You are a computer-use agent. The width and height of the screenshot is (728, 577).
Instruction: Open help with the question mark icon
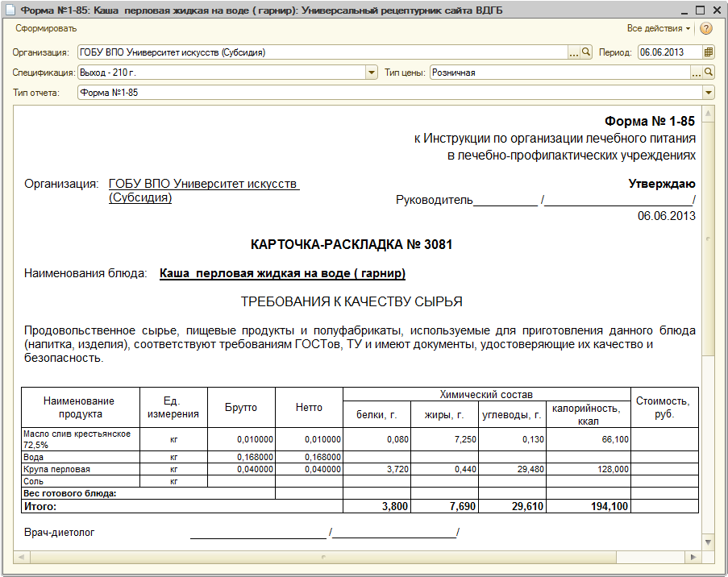(x=705, y=29)
